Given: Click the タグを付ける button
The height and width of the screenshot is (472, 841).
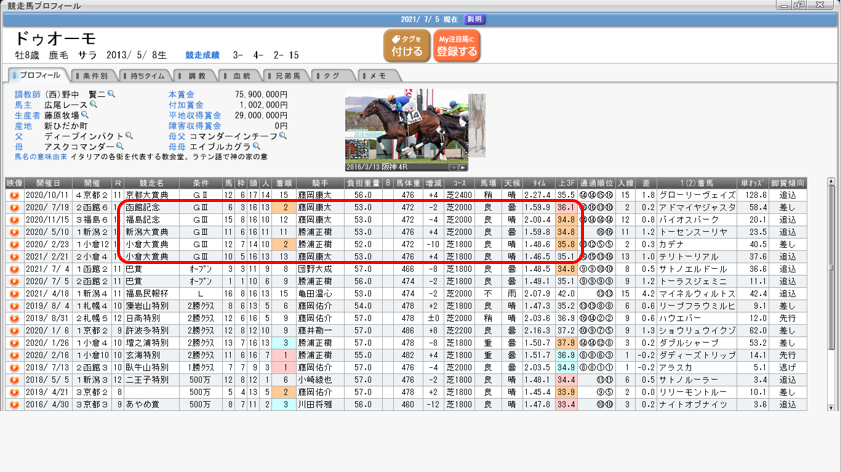Looking at the screenshot, I should [407, 46].
